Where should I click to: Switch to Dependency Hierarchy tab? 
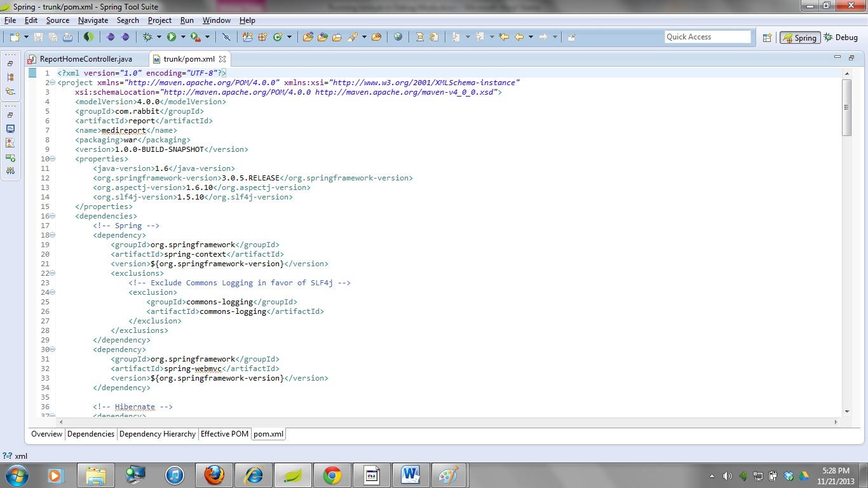pyautogui.click(x=158, y=434)
